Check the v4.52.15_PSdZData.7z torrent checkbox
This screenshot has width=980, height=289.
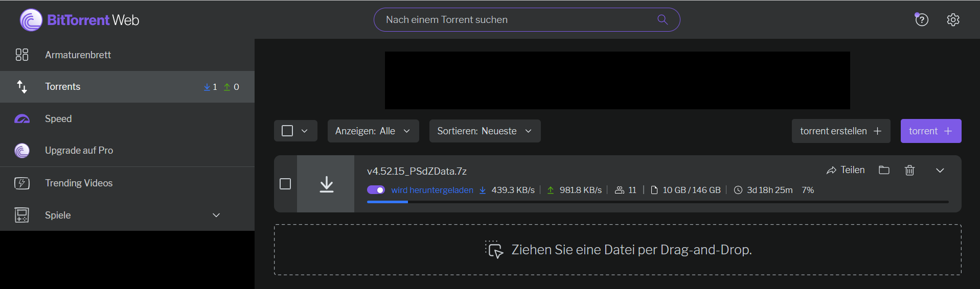coord(285,184)
